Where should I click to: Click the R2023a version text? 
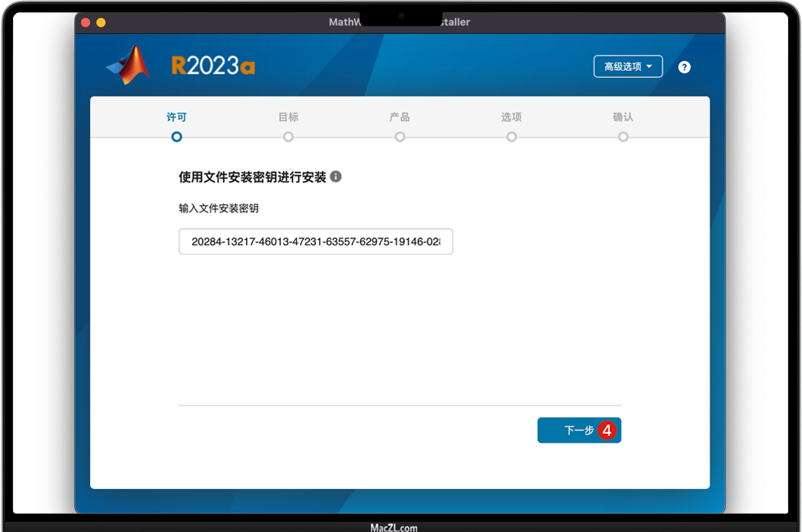point(213,66)
